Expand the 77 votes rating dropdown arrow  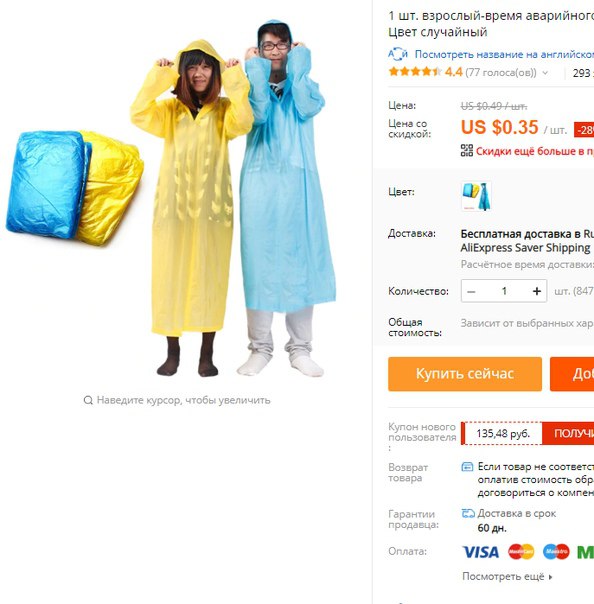545,72
